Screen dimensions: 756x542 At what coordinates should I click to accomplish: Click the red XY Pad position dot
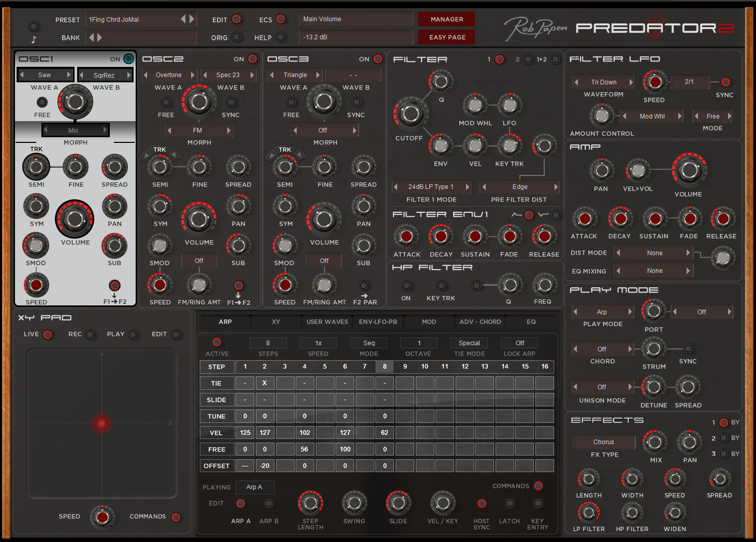[x=101, y=423]
